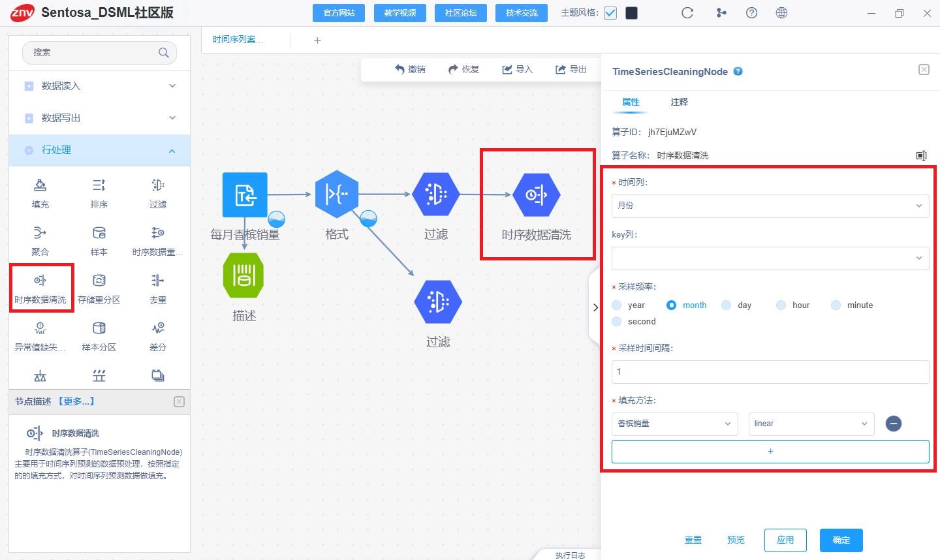Viewport: 940px width, 560px height.
Task: Open the key列 dropdown
Action: pos(770,258)
